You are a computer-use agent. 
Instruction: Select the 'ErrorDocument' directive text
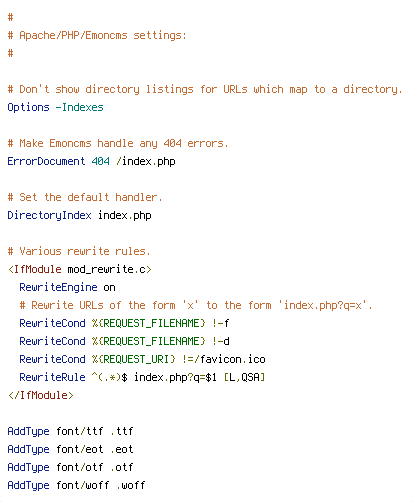46,161
